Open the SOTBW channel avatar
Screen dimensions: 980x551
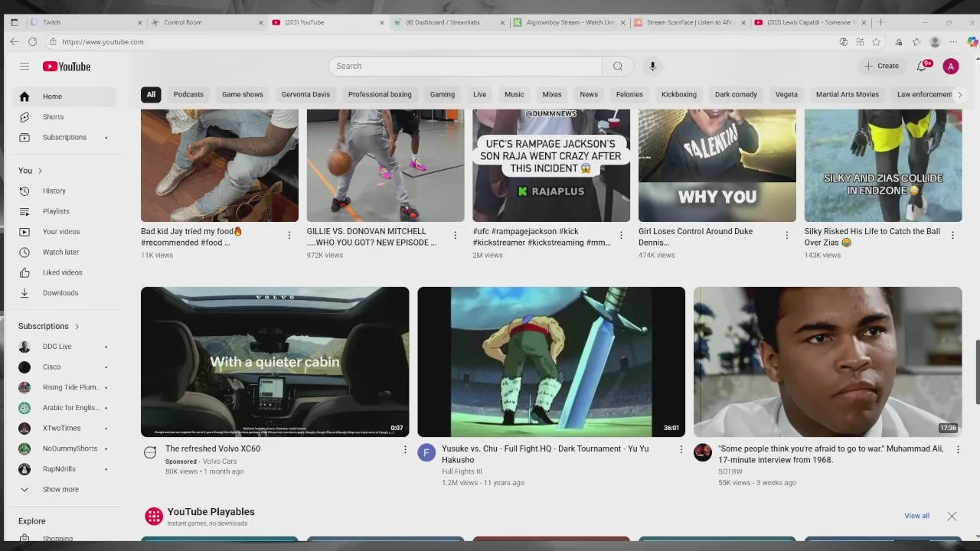coord(703,452)
